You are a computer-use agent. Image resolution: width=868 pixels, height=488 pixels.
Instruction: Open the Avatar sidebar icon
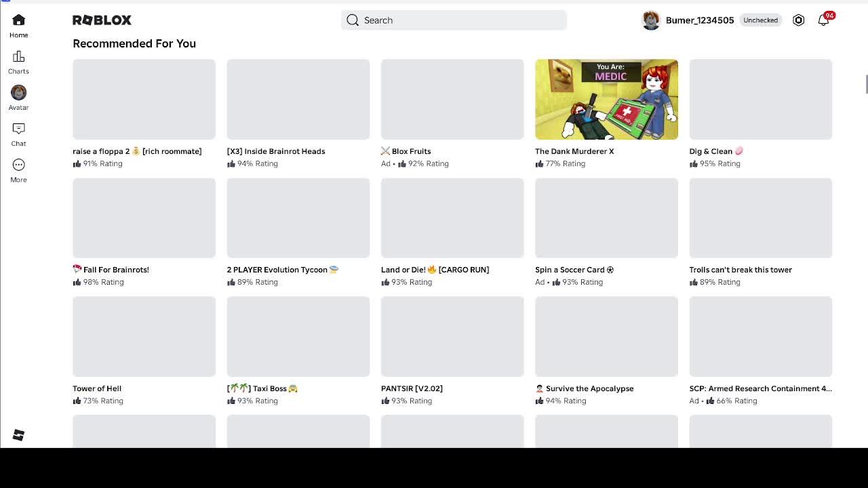click(18, 92)
